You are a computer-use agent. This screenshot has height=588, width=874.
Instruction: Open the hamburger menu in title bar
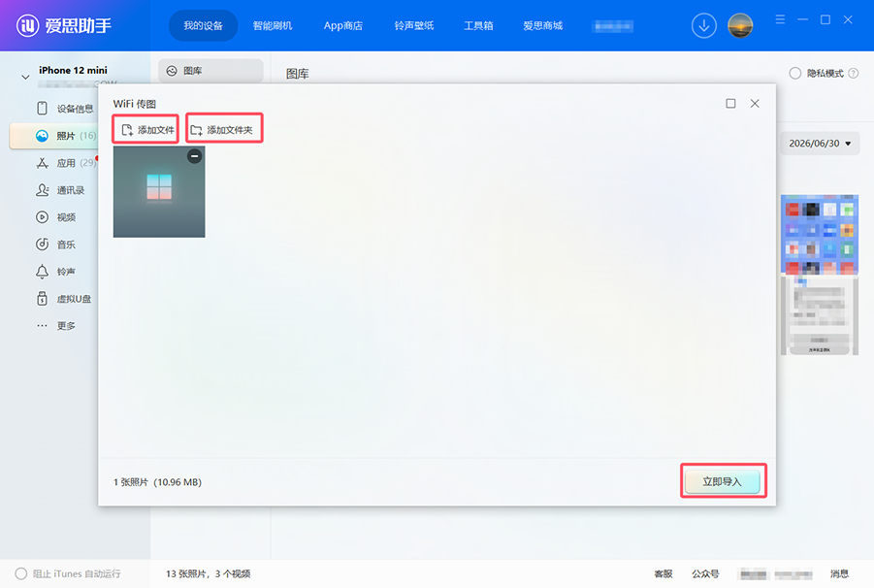pos(780,19)
